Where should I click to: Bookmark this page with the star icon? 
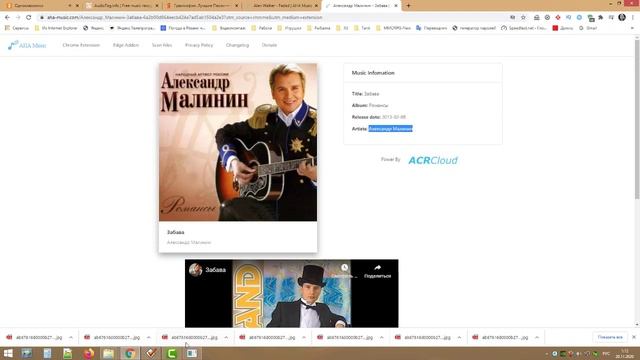pos(523,18)
